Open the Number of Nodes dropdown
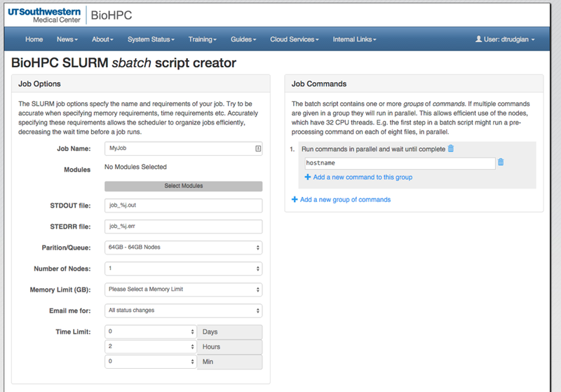The width and height of the screenshot is (561, 392). 184,269
